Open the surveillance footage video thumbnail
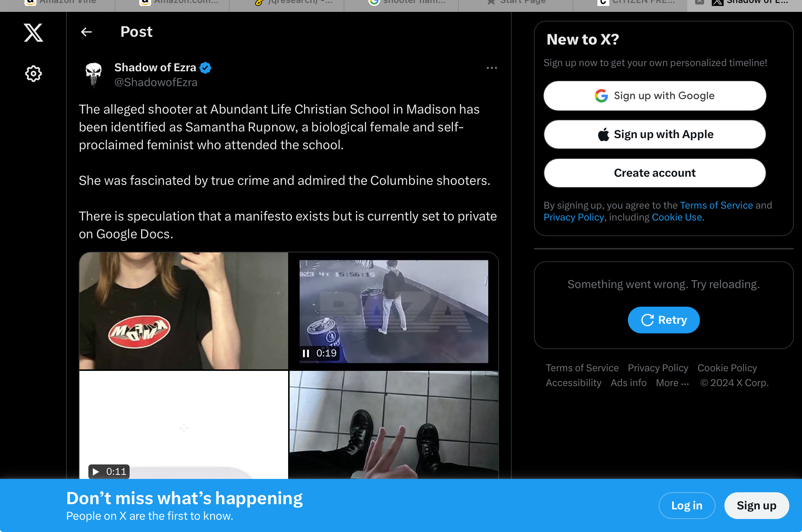This screenshot has width=802, height=532. coord(394,311)
